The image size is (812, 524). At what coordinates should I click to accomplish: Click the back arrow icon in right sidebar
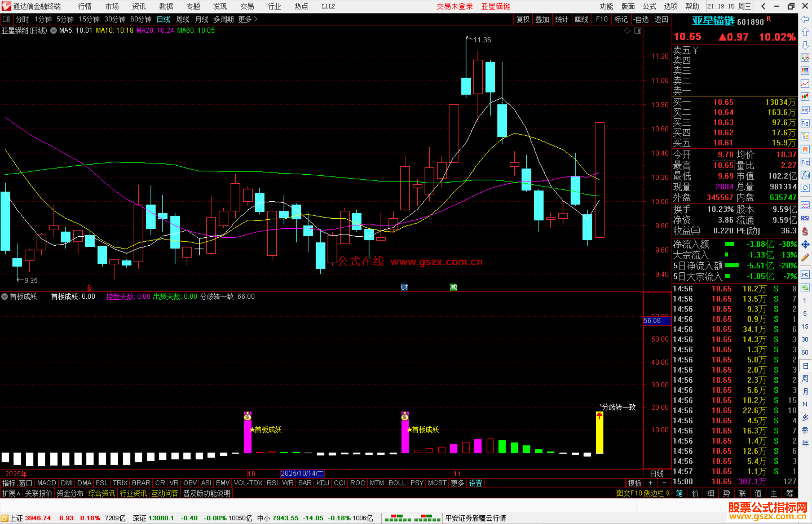click(x=805, y=19)
